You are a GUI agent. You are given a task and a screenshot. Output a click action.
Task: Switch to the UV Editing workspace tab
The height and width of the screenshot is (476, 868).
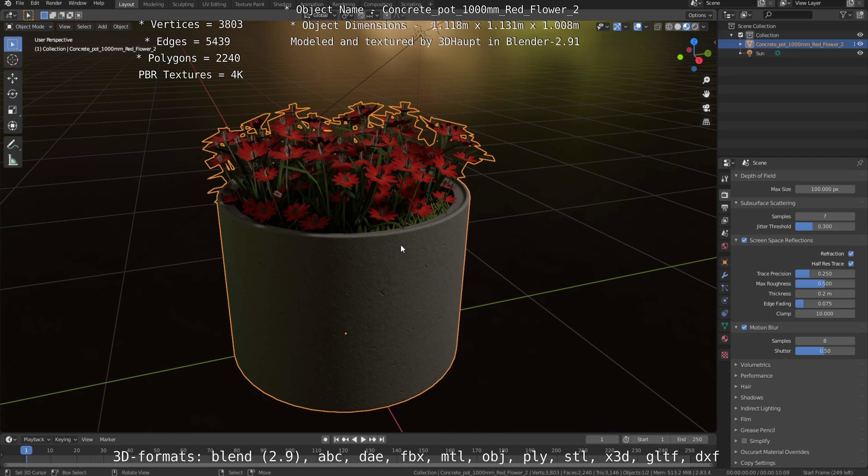point(214,4)
